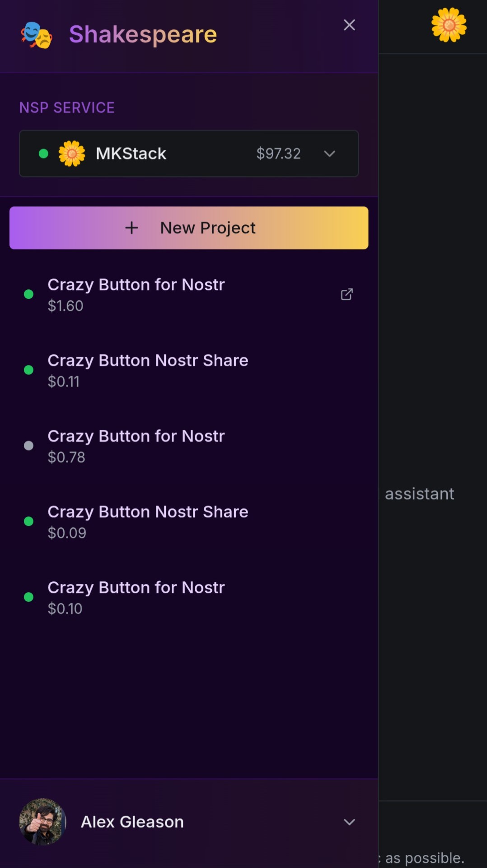This screenshot has width=487, height=868.
Task: Open the Crazy Button Nostr Share $0.11 project
Action: [148, 370]
